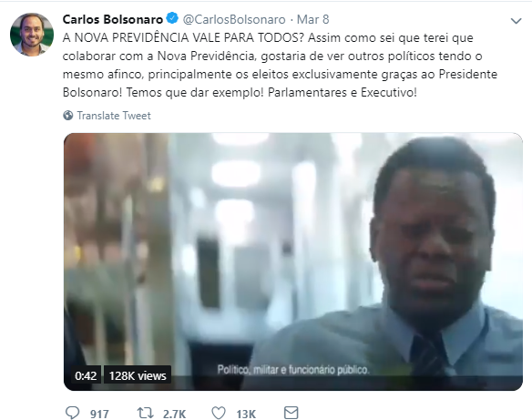Play the embedded video

pos(293,261)
